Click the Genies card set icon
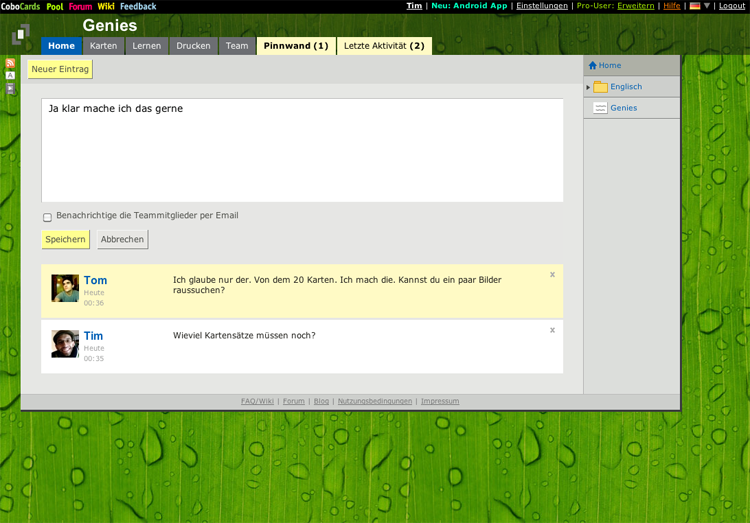The width and height of the screenshot is (750, 523). tap(600, 108)
